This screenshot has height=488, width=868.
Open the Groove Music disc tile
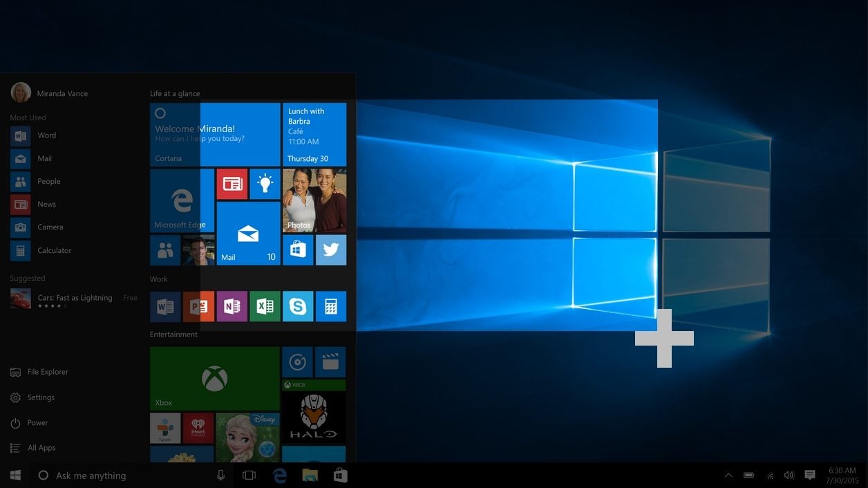(297, 362)
